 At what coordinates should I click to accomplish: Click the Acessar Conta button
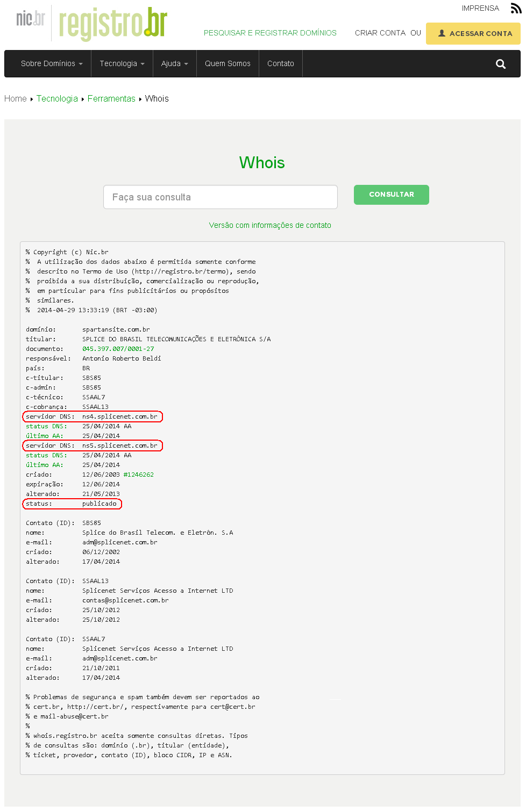point(473,33)
